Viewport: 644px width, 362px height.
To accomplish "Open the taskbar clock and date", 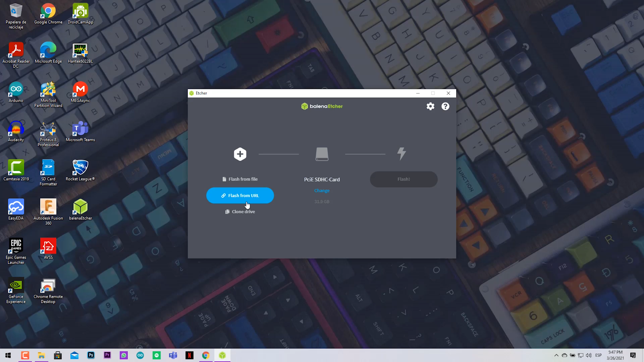I will pos(615,355).
